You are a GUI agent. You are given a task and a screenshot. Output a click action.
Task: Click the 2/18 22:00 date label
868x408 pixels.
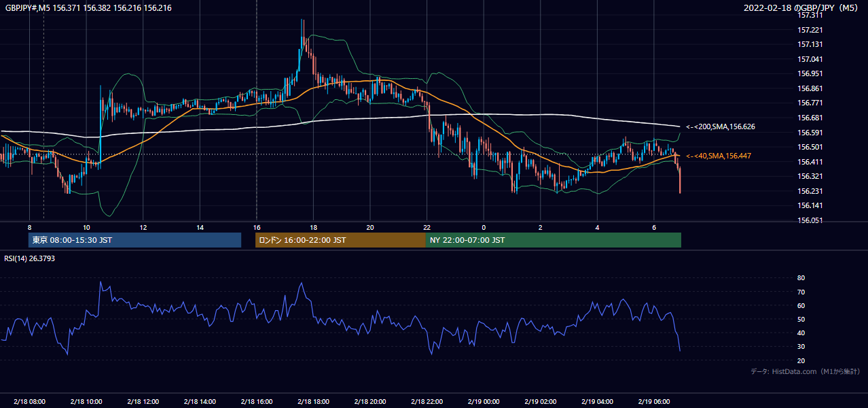pyautogui.click(x=427, y=402)
